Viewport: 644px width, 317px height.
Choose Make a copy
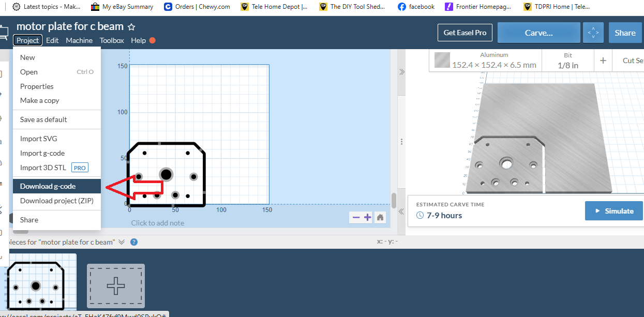click(57, 100)
